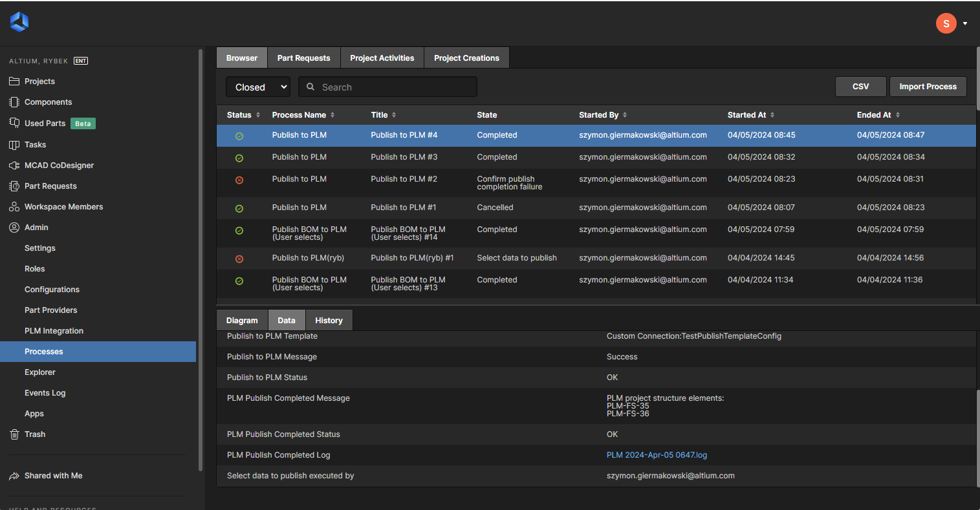The width and height of the screenshot is (980, 510).
Task: Focus the Search input field
Action: point(387,87)
